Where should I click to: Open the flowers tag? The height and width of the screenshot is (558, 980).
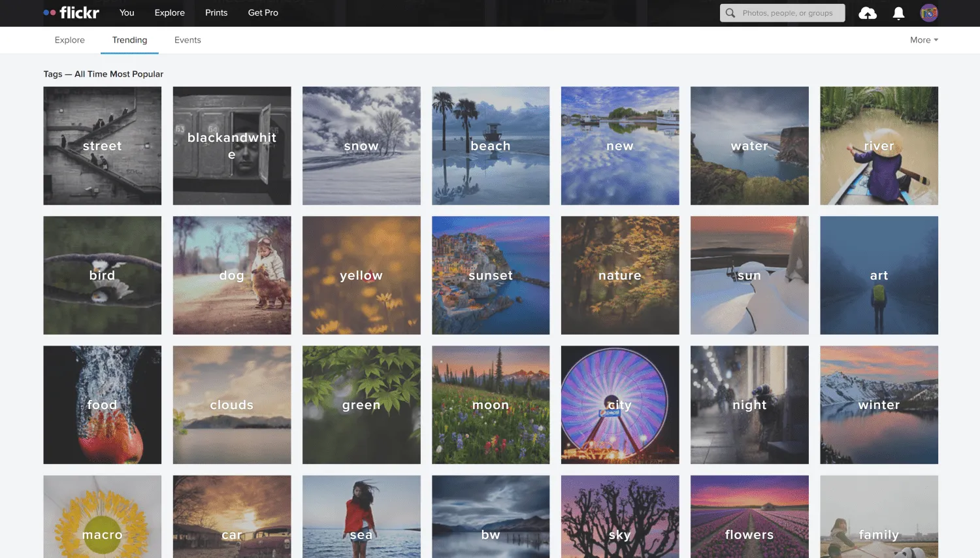click(749, 534)
